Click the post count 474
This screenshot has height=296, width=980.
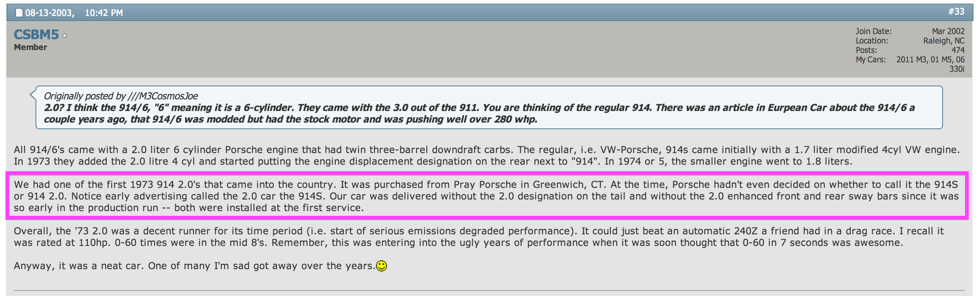[x=958, y=50]
